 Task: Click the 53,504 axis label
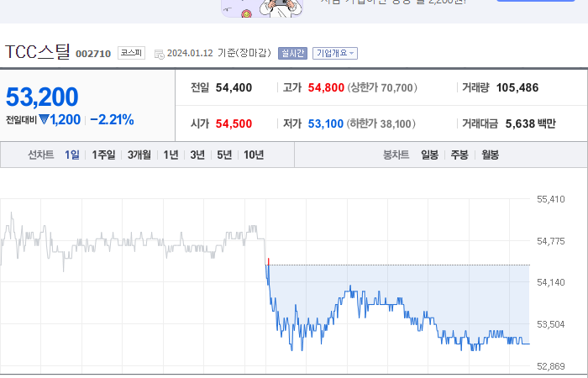click(x=550, y=325)
